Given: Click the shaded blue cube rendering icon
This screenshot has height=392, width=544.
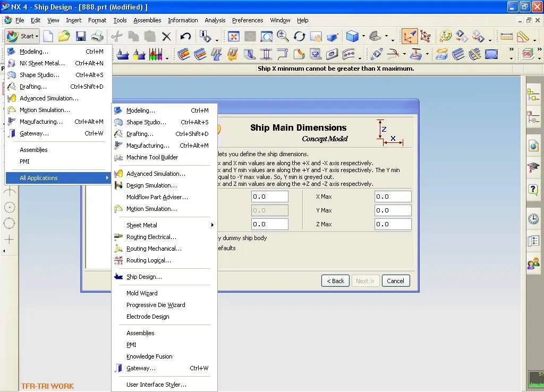Looking at the screenshot, I should (353, 36).
